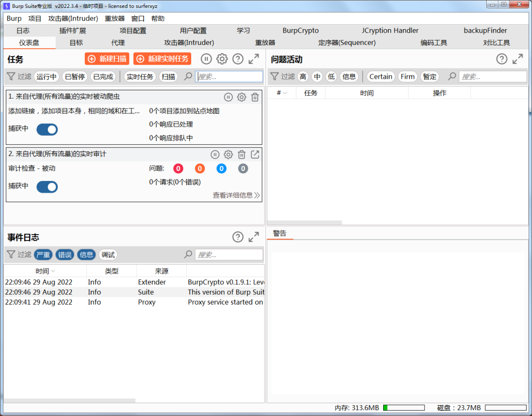
Task: Click the magnifier icon in Event log bar
Action: (188, 254)
